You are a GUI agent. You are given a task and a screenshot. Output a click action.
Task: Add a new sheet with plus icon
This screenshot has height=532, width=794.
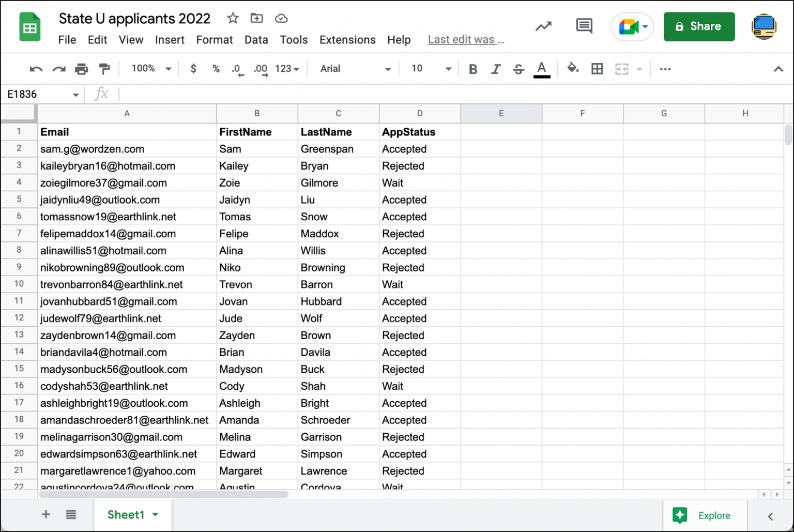(x=46, y=514)
